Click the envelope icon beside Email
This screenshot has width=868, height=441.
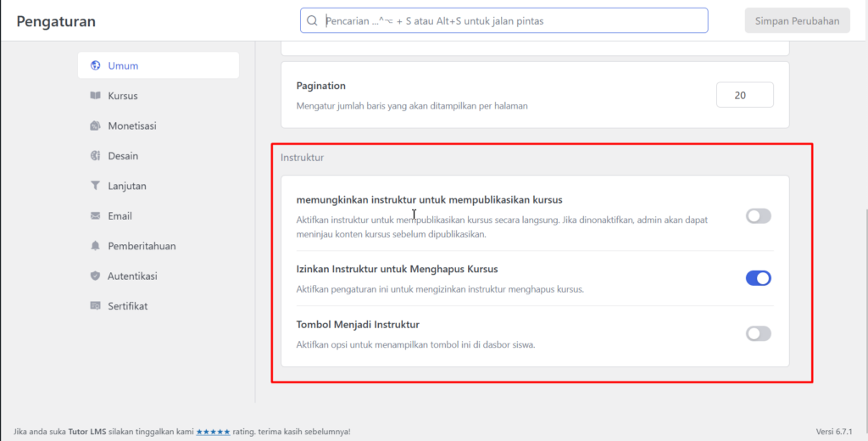coord(96,216)
